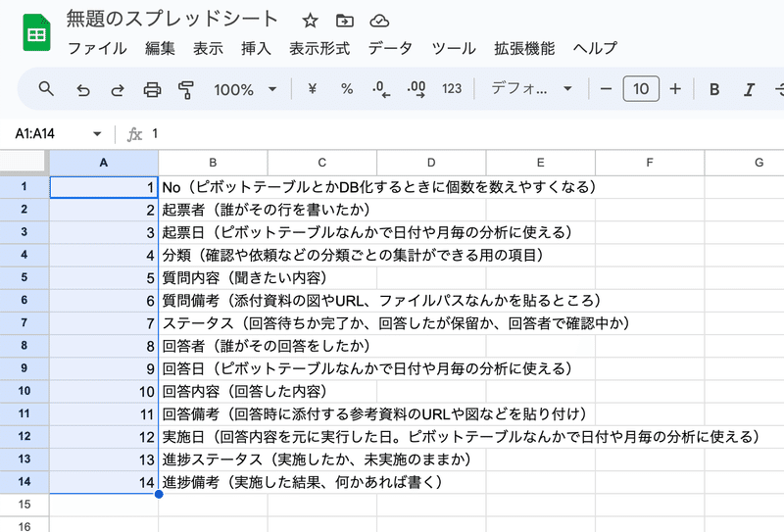Image resolution: width=784 pixels, height=532 pixels.
Task: Click cell 質問内容(聞きたい内容)
Action: 213,277
